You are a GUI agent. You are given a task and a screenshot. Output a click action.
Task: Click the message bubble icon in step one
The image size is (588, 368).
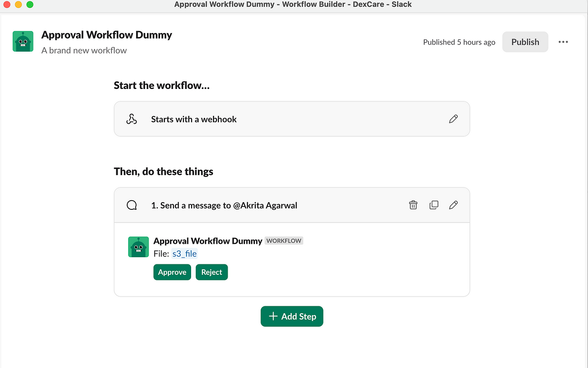point(132,205)
